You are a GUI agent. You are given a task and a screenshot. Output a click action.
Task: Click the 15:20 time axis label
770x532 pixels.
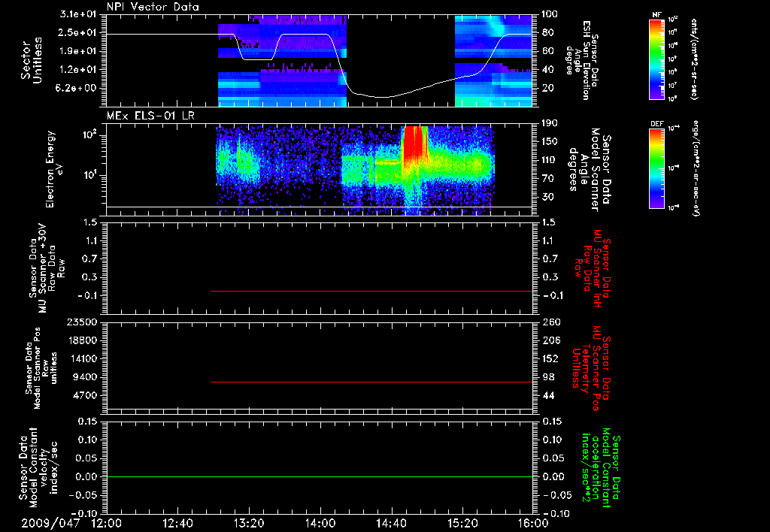point(462,523)
